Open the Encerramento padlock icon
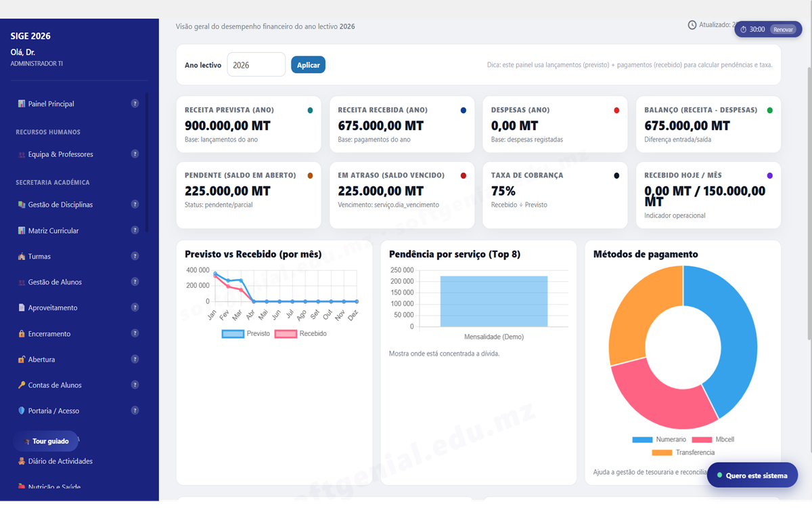The image size is (812, 508). coord(21,333)
